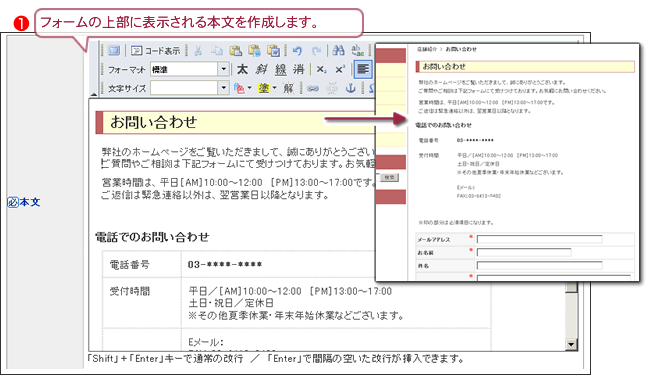The height and width of the screenshot is (392, 650).
Task: Click the editor scrollbar down arrow
Action: (571, 344)
